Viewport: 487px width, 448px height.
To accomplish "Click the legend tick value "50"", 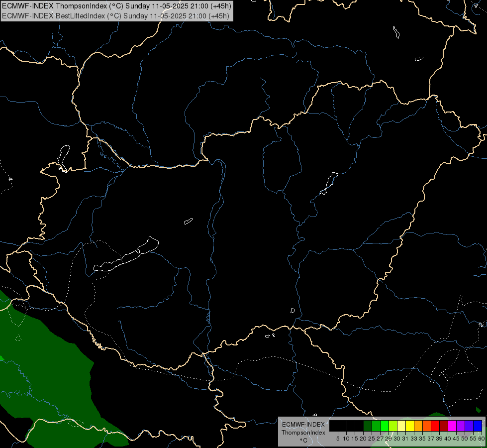I will 465,439.
